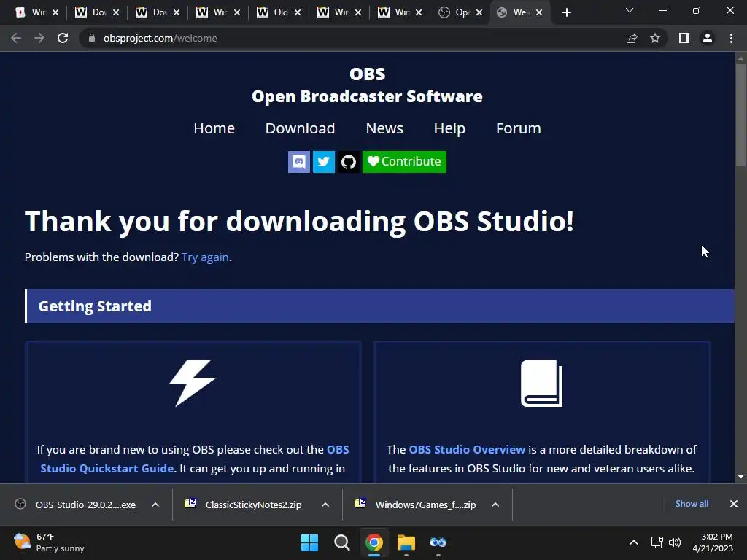Open the Help nav link
747x560 pixels.
point(449,128)
